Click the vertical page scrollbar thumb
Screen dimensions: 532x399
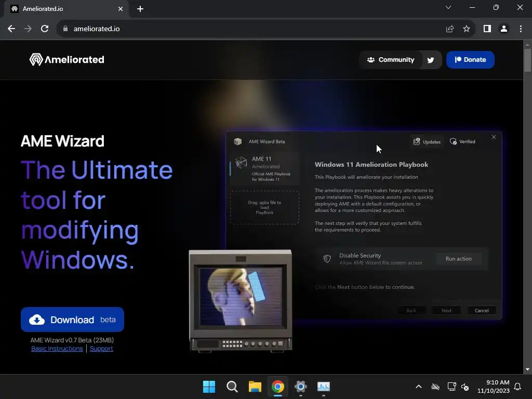pyautogui.click(x=528, y=60)
